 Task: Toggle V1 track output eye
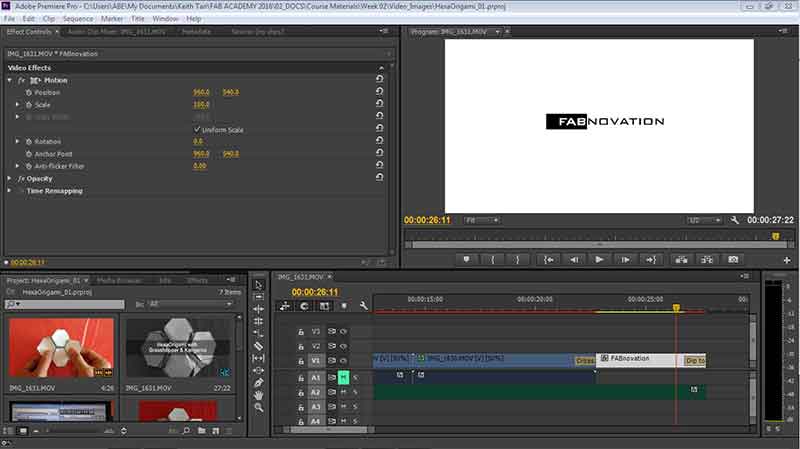tap(344, 361)
